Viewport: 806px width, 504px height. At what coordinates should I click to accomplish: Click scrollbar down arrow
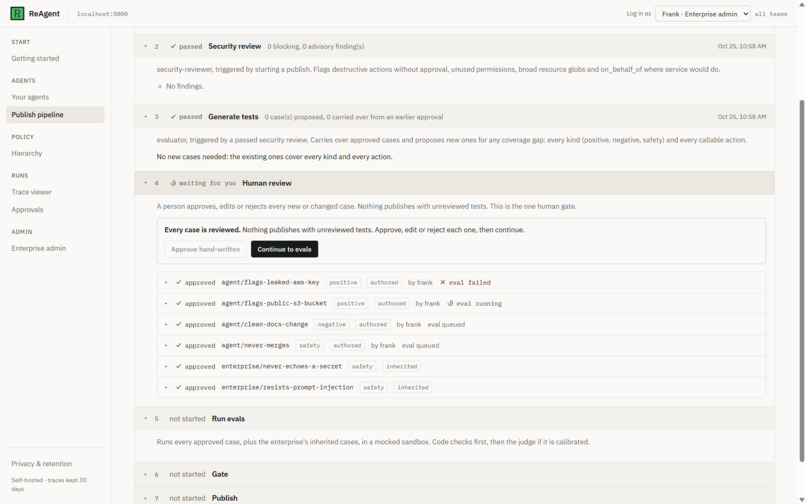(801, 500)
